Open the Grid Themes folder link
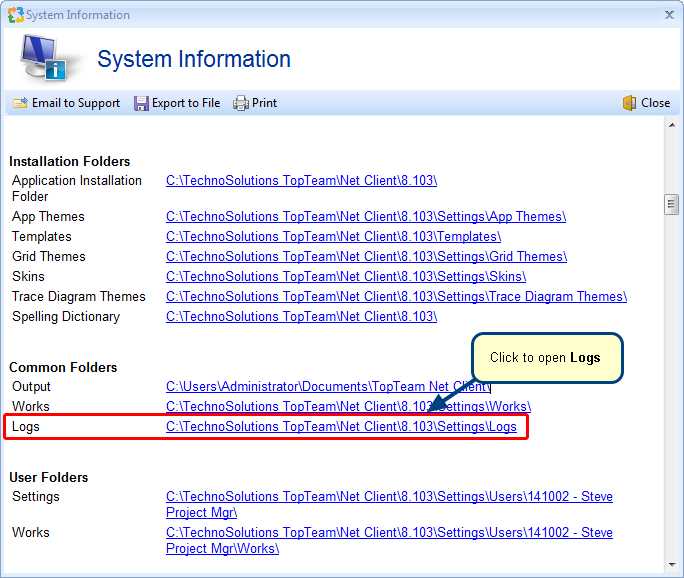684x578 pixels. click(366, 257)
